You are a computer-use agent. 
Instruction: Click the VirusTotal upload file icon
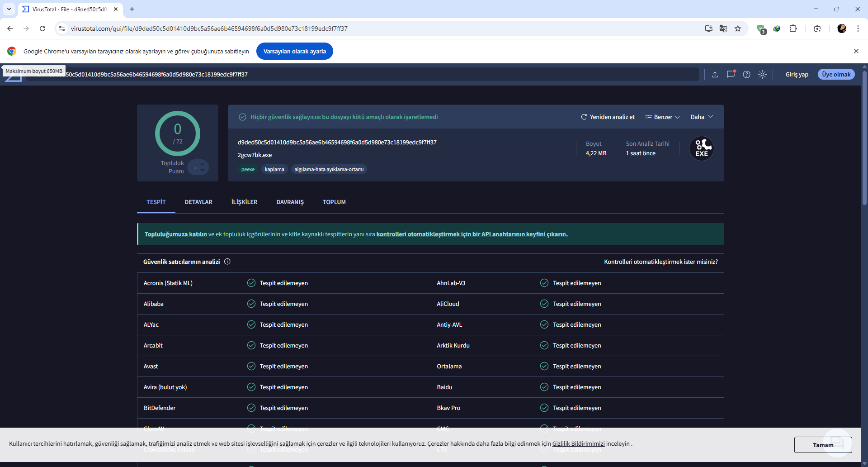pyautogui.click(x=715, y=75)
